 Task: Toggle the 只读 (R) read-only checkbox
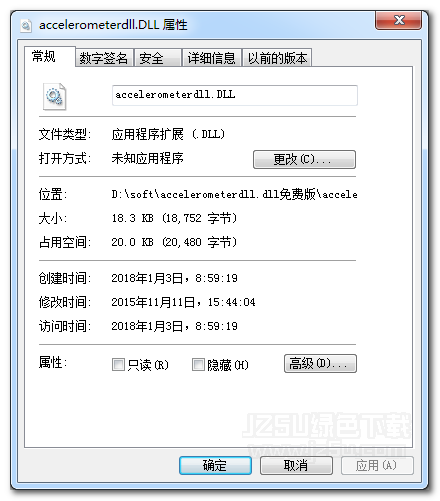tap(118, 364)
